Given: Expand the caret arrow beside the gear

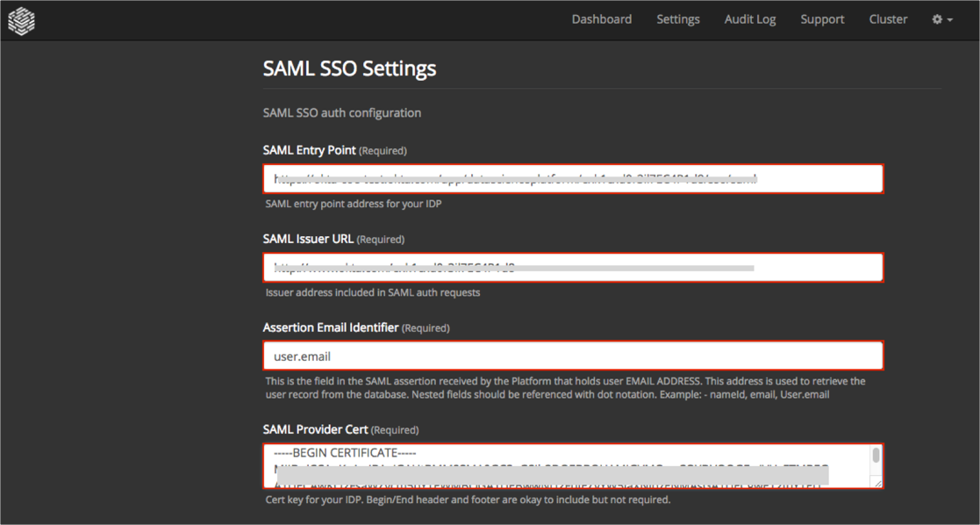Looking at the screenshot, I should pyautogui.click(x=949, y=20).
